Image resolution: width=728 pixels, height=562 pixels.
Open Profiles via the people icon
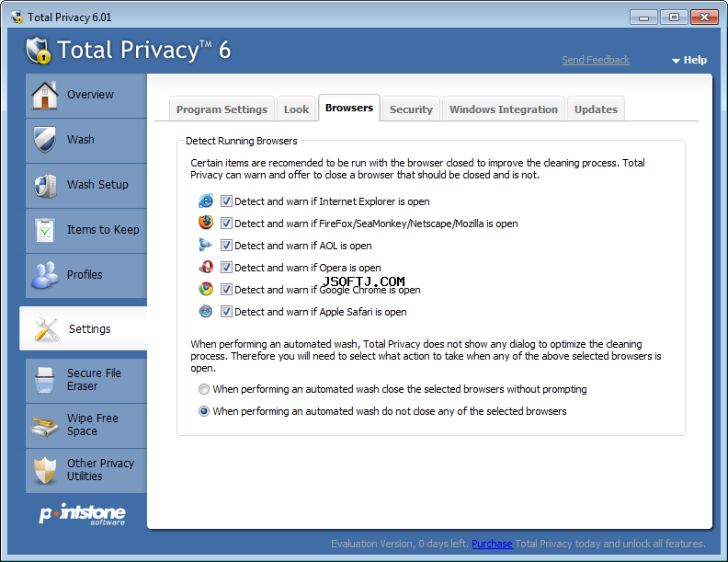(44, 275)
